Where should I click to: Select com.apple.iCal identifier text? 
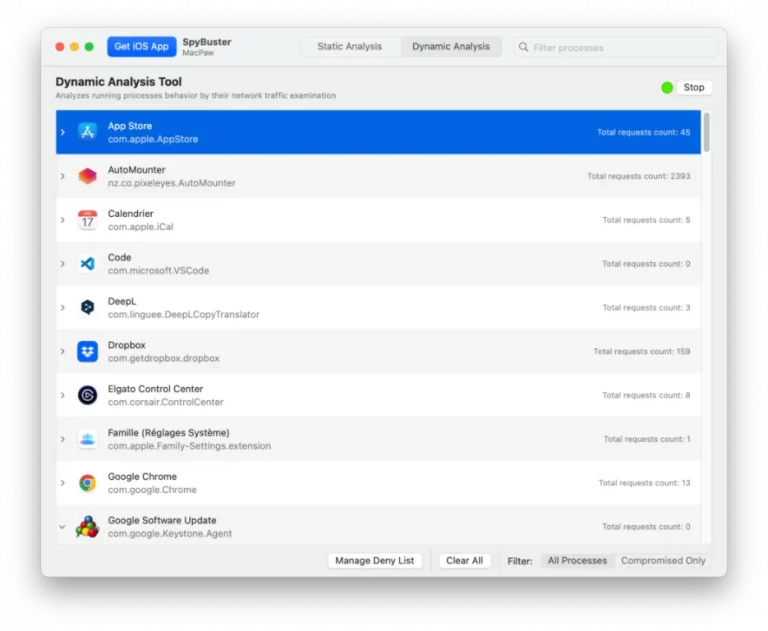point(141,227)
